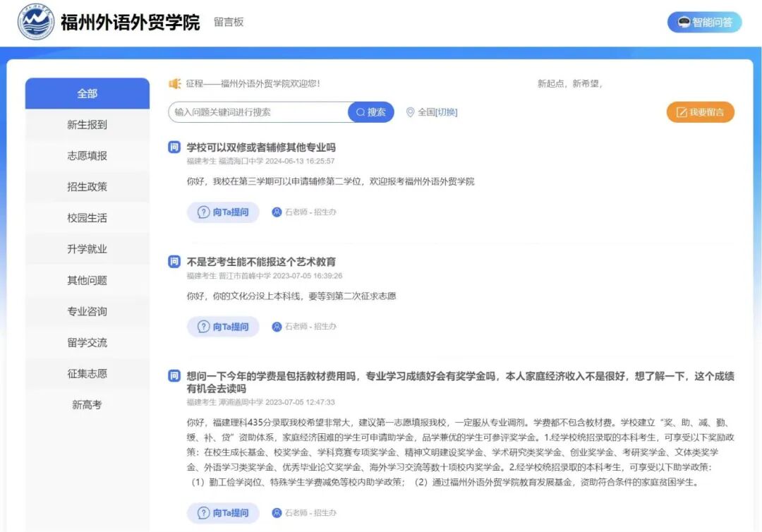Screen dimensions: 762x532
Task: Click the 留言板 header label
Action: 229,23
